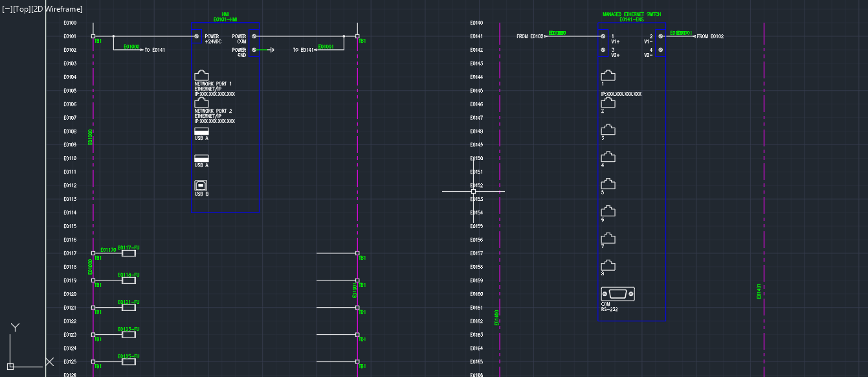
Task: Select the Network Port 2 Ethernet icon
Action: pos(201,102)
